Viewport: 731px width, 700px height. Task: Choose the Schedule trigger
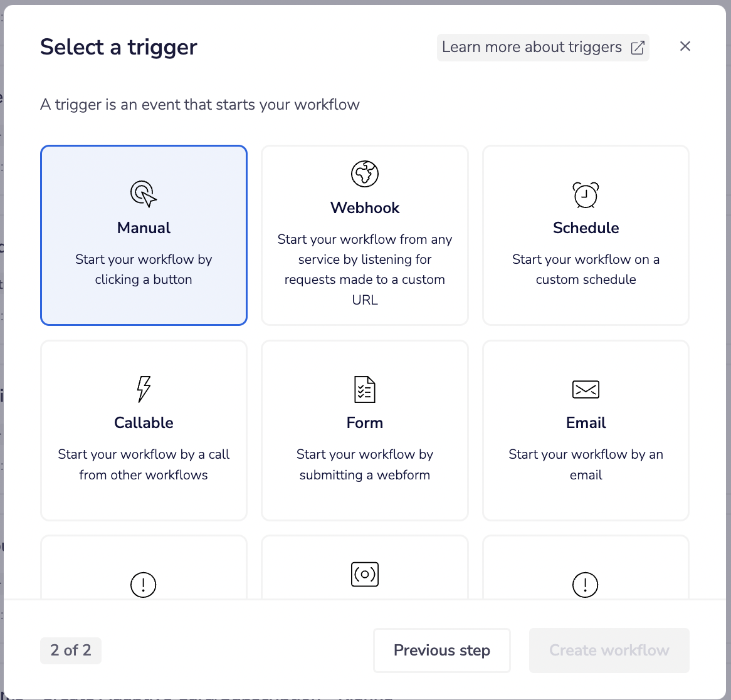586,235
